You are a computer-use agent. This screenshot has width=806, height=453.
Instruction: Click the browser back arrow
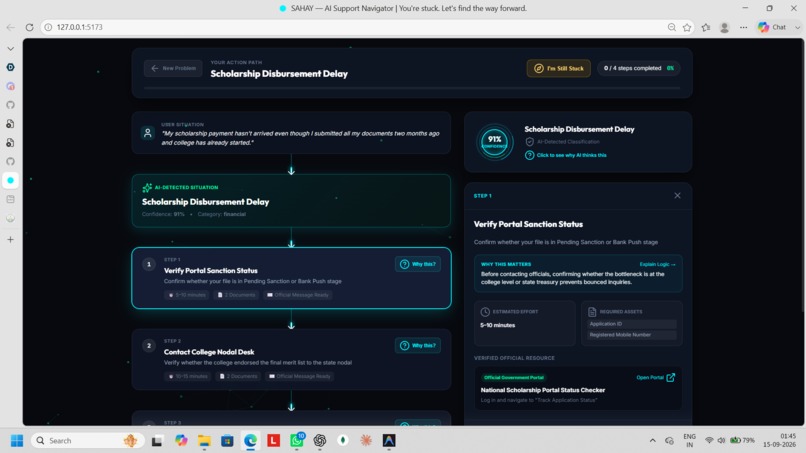pos(10,27)
